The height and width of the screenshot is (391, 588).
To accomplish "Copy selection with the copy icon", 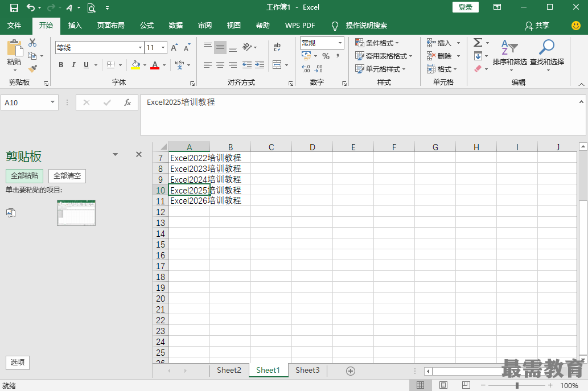I will click(32, 56).
